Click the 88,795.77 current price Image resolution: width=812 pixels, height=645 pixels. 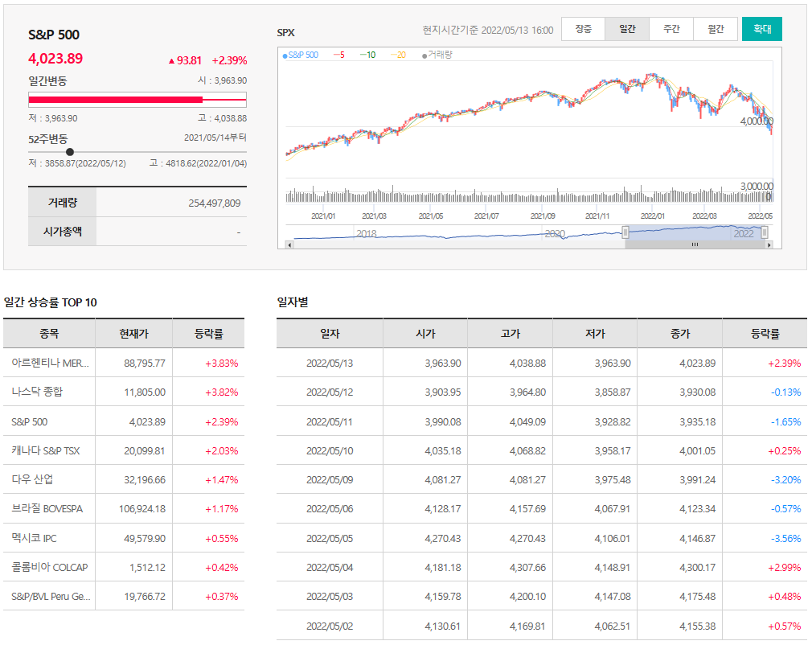pos(145,364)
